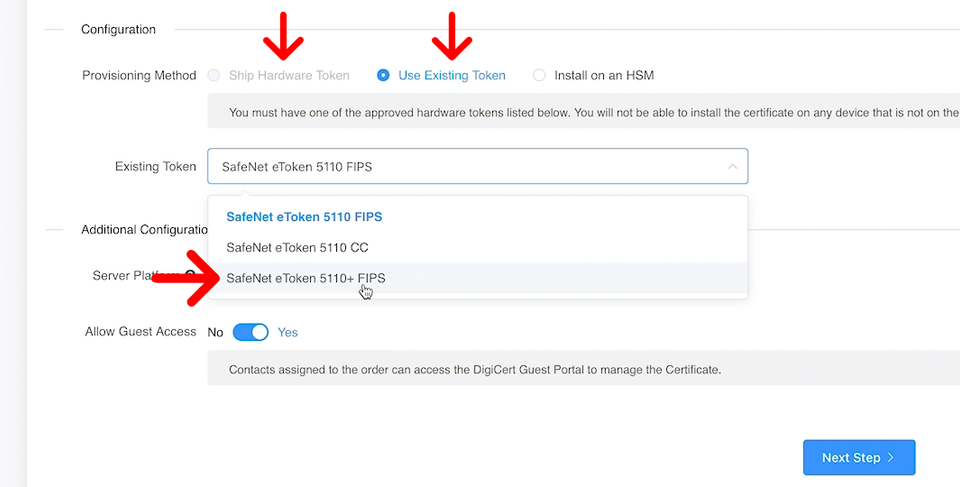Open the Existing Token combo box
Image resolution: width=960 pixels, height=487 pixels.
pyautogui.click(x=470, y=167)
